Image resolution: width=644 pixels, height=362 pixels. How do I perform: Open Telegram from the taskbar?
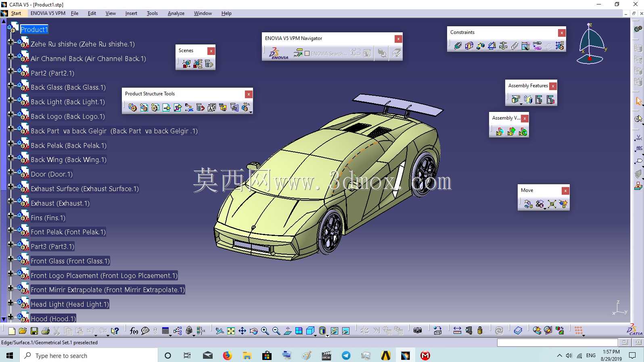346,356
